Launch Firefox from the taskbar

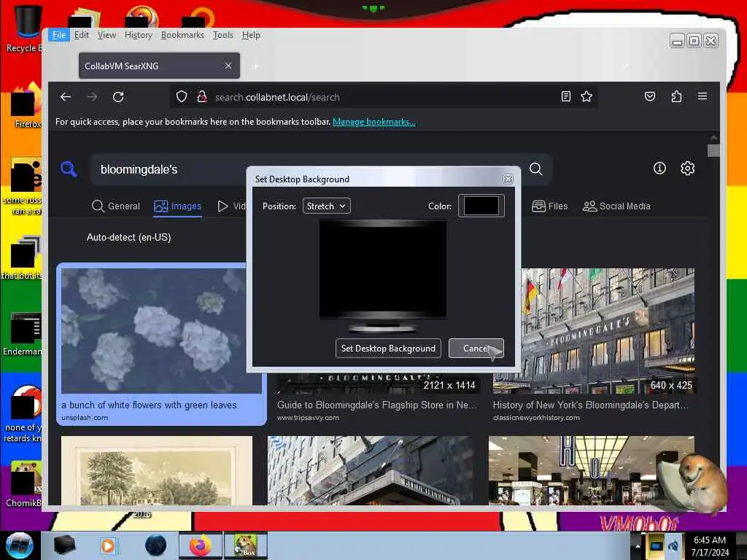point(200,545)
